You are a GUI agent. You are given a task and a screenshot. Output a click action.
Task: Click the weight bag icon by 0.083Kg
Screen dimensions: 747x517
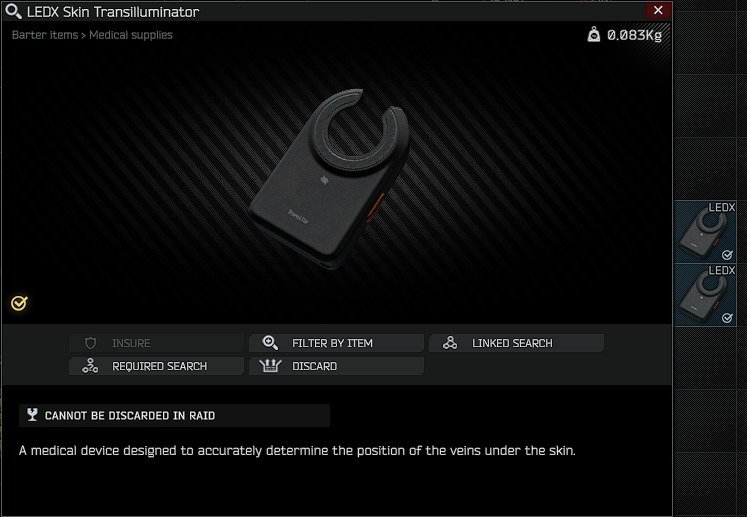(594, 34)
